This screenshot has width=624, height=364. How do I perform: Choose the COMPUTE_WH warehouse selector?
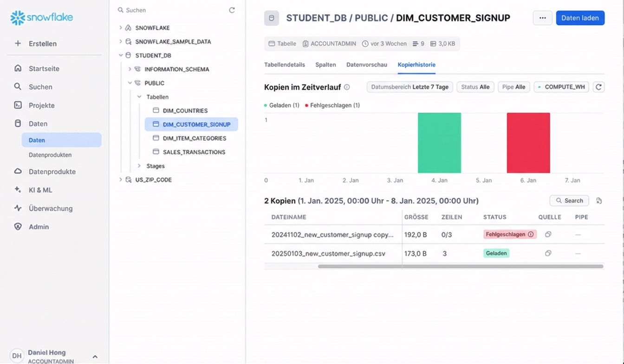pos(561,87)
